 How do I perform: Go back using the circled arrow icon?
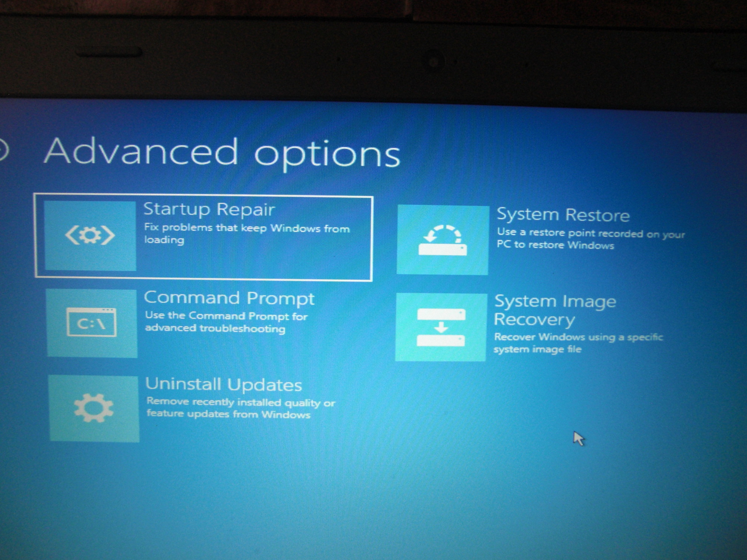[x=3, y=150]
